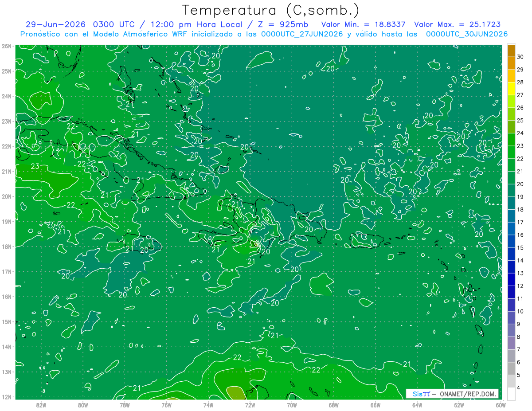The image size is (532, 411).
Task: Click colorbar label '30'
Action: coord(520,56)
